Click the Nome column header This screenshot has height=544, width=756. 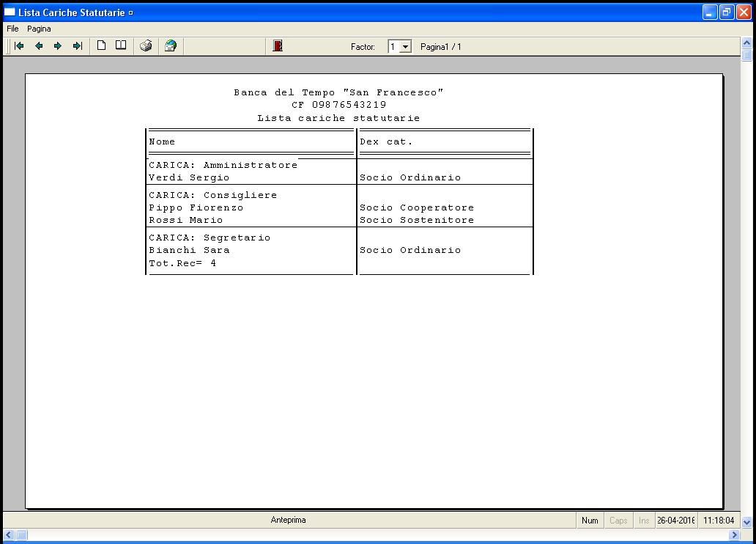(x=162, y=141)
